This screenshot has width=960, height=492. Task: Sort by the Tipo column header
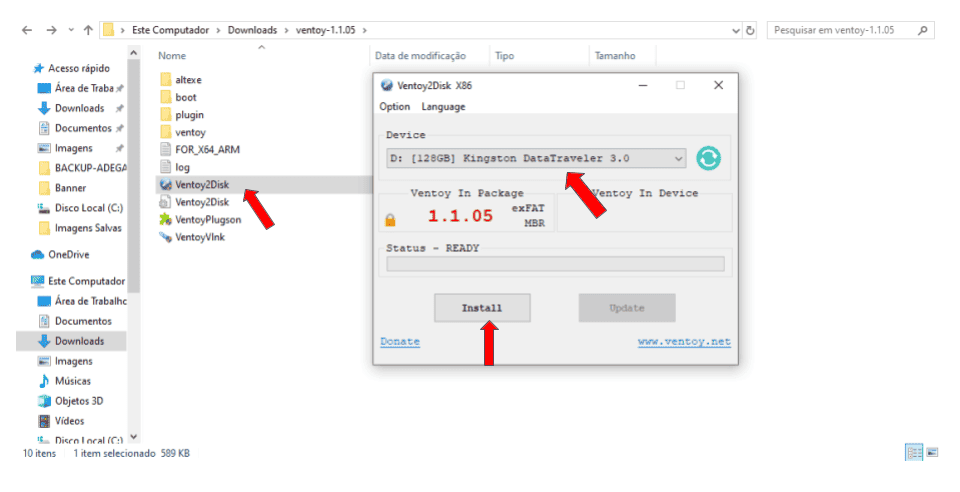tap(504, 56)
